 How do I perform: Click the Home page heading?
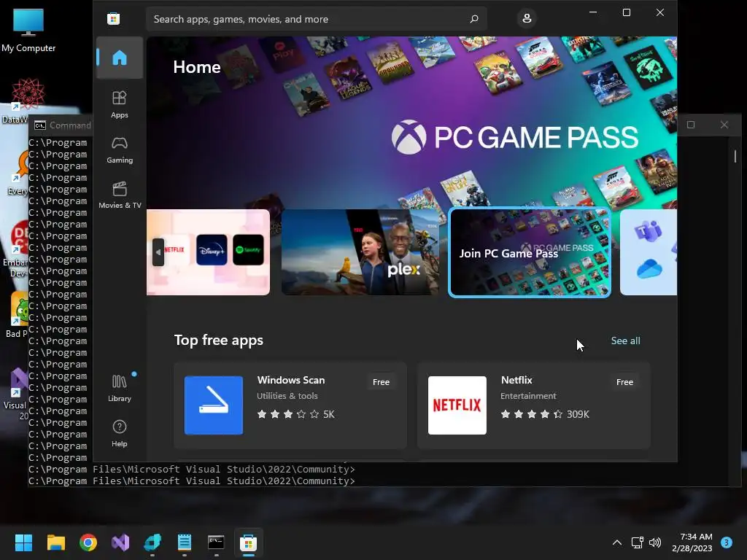click(197, 67)
